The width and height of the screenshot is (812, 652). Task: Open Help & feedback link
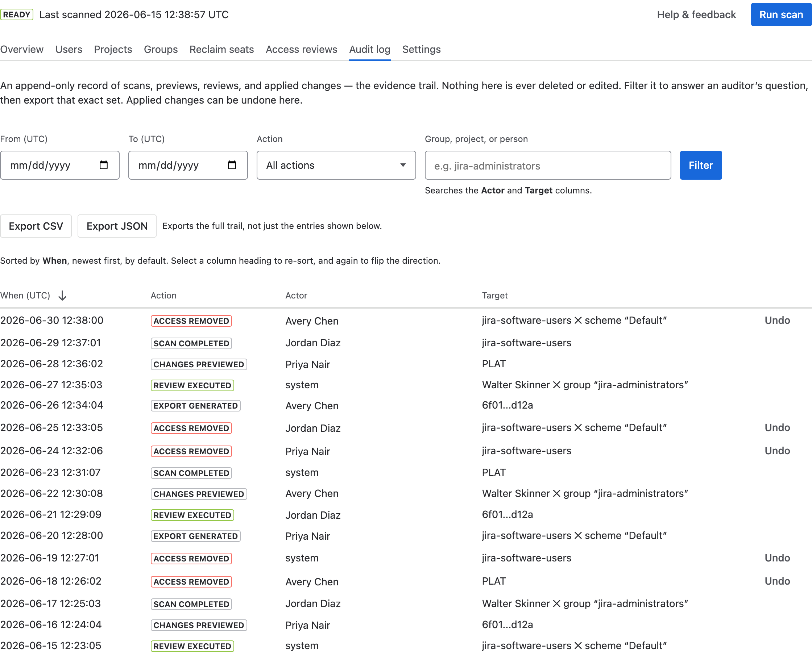696,15
